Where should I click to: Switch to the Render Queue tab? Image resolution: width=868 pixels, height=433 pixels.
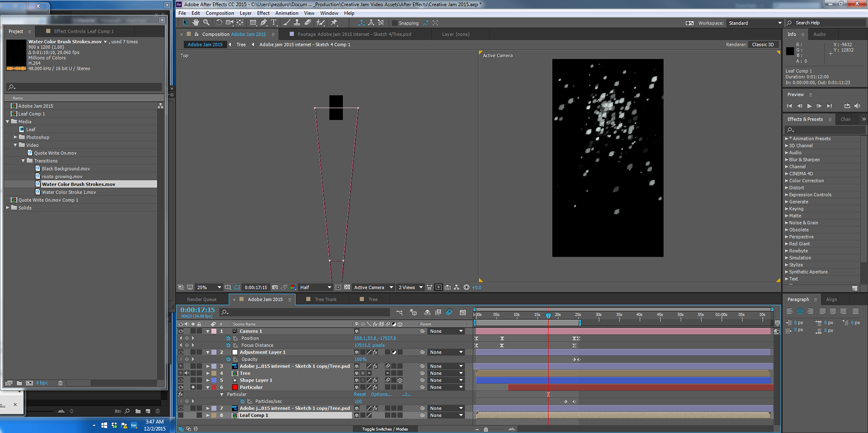tap(202, 300)
